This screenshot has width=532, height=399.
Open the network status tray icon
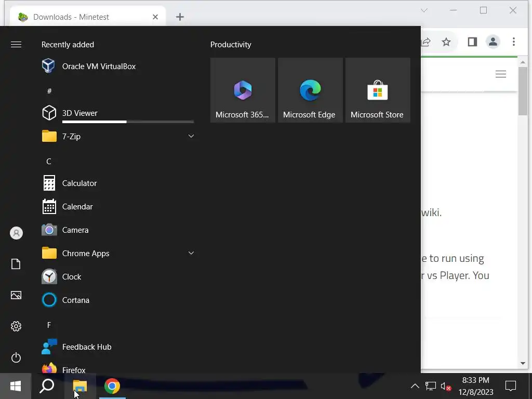click(431, 386)
